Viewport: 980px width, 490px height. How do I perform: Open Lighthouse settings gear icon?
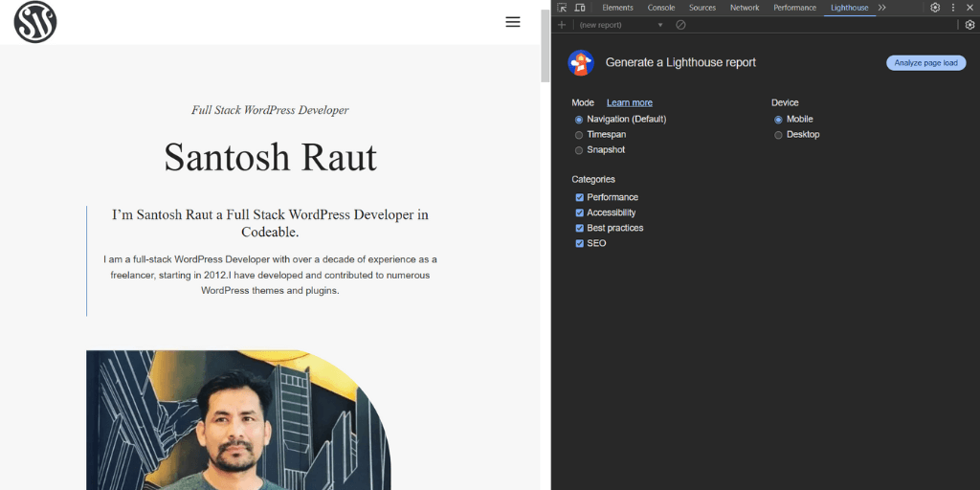pos(969,25)
